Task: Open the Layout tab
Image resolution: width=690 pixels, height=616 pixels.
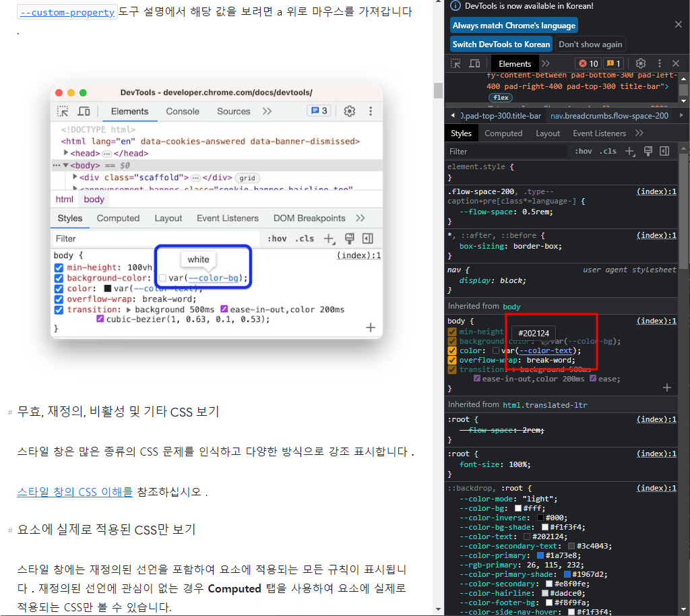Action: pos(547,133)
